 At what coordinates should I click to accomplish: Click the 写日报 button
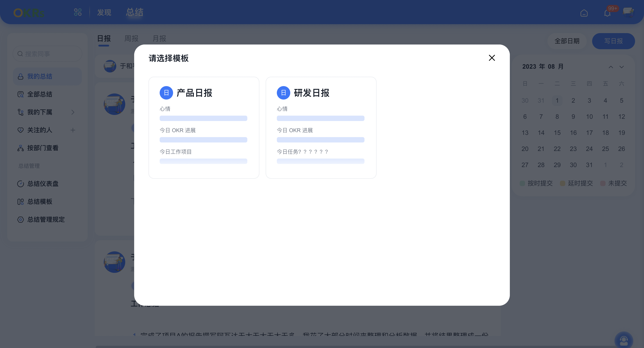614,41
